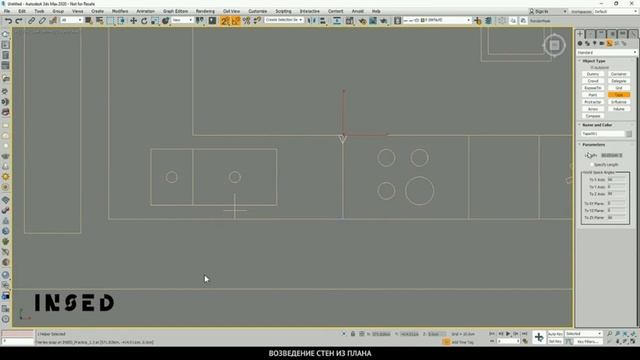Select the Shapes category icon
This screenshot has height=360, width=640.
pos(587,44)
